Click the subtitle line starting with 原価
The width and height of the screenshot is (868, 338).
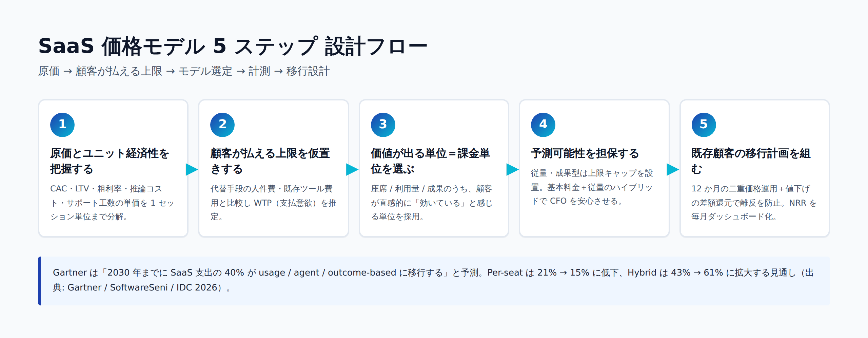(184, 71)
